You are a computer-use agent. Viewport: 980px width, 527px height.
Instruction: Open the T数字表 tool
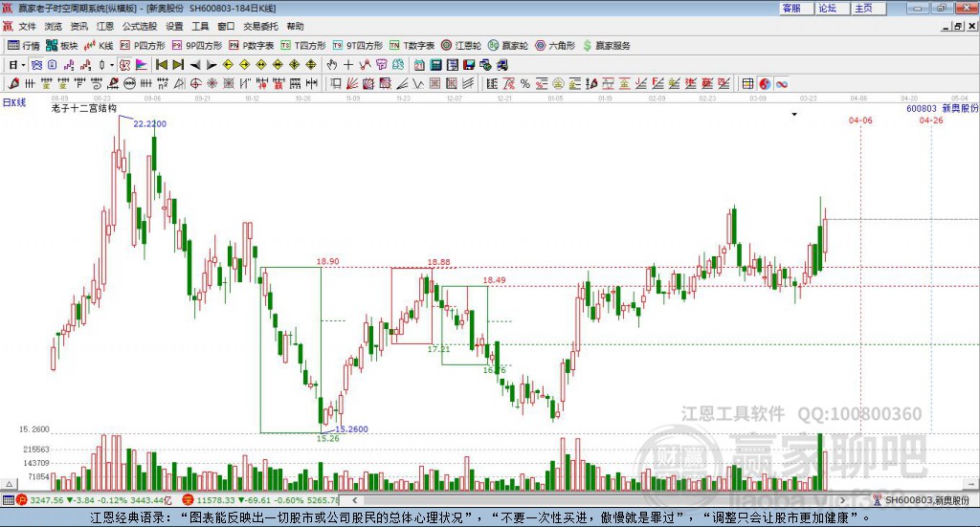[412, 46]
